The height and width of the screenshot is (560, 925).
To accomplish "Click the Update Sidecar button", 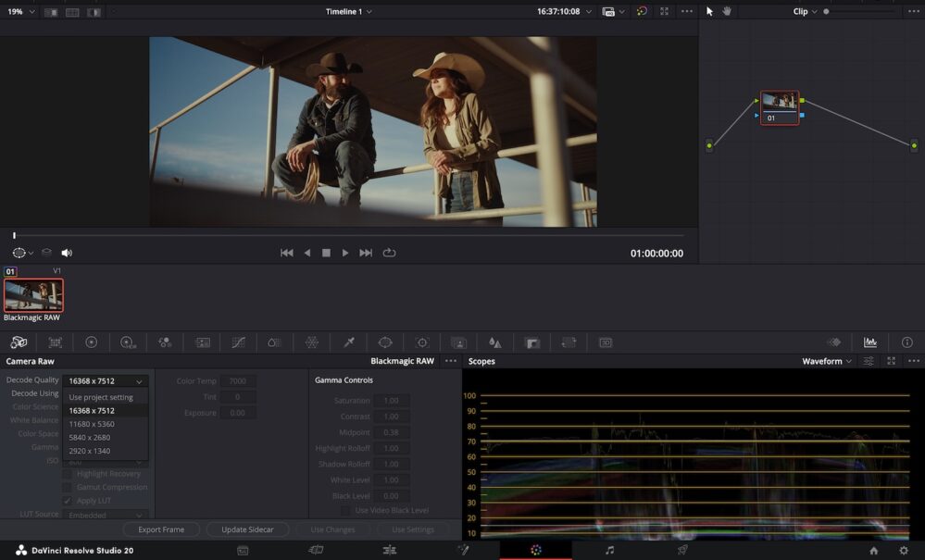I will click(x=247, y=529).
